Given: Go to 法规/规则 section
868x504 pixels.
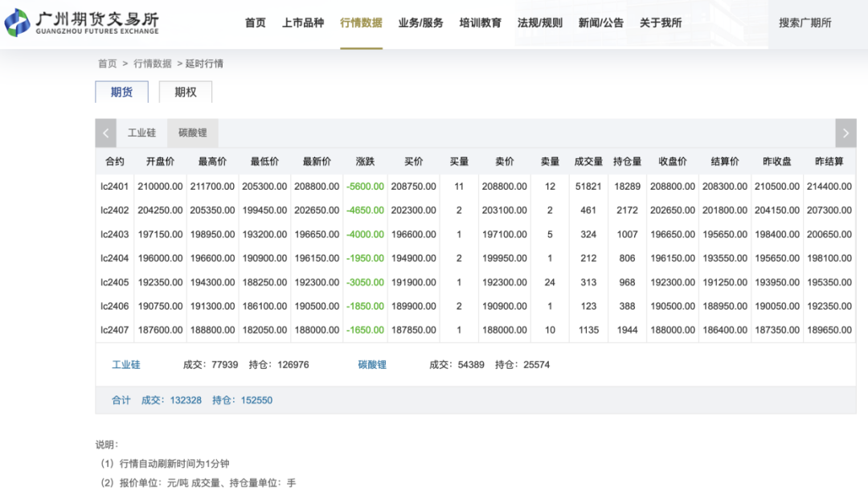Looking at the screenshot, I should pos(540,23).
